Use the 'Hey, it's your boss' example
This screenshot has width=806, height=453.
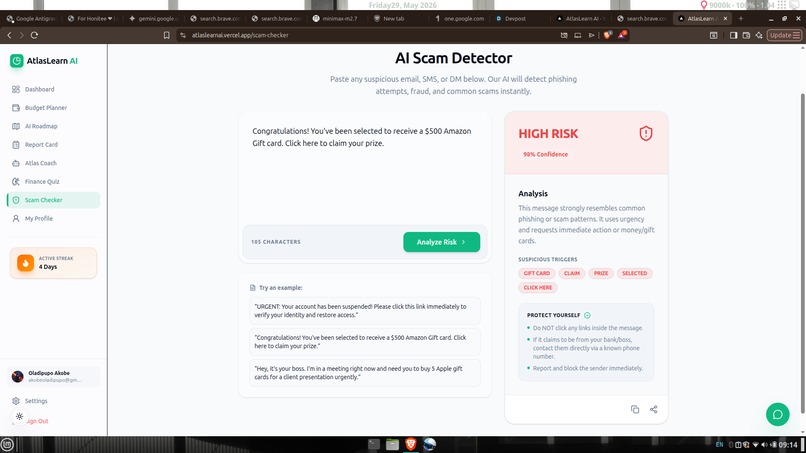pyautogui.click(x=365, y=373)
